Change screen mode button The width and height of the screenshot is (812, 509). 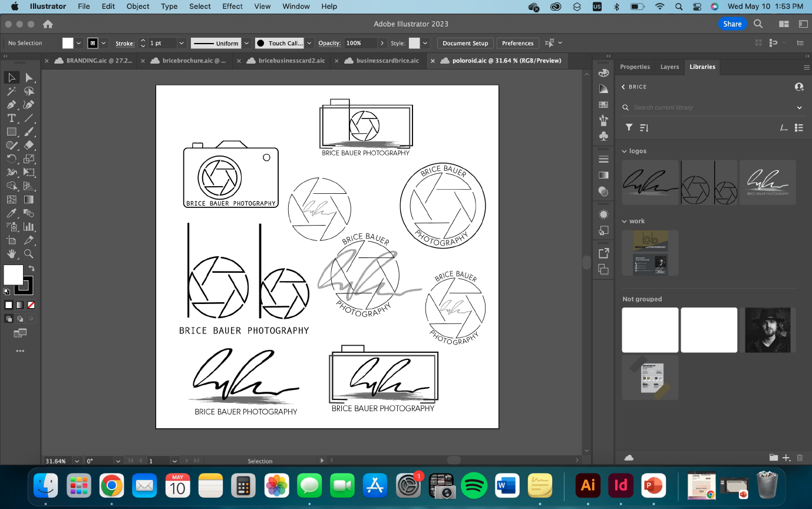click(20, 333)
